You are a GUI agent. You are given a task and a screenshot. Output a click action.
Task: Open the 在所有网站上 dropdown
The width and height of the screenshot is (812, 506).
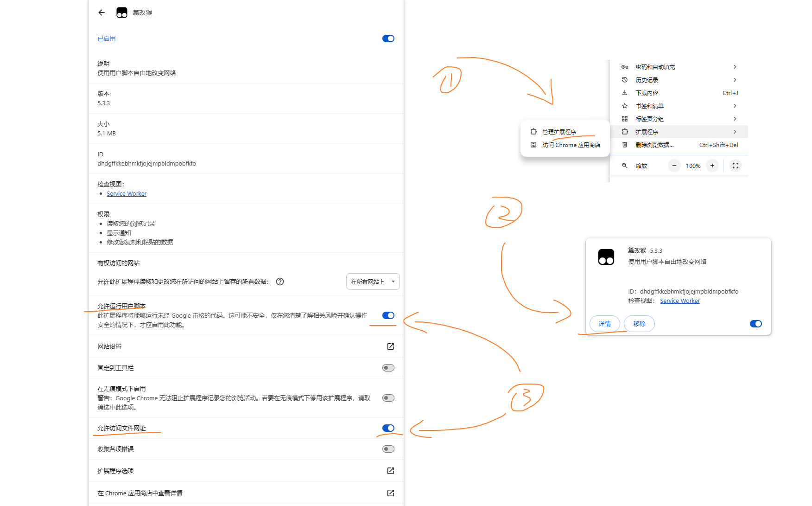pyautogui.click(x=373, y=282)
